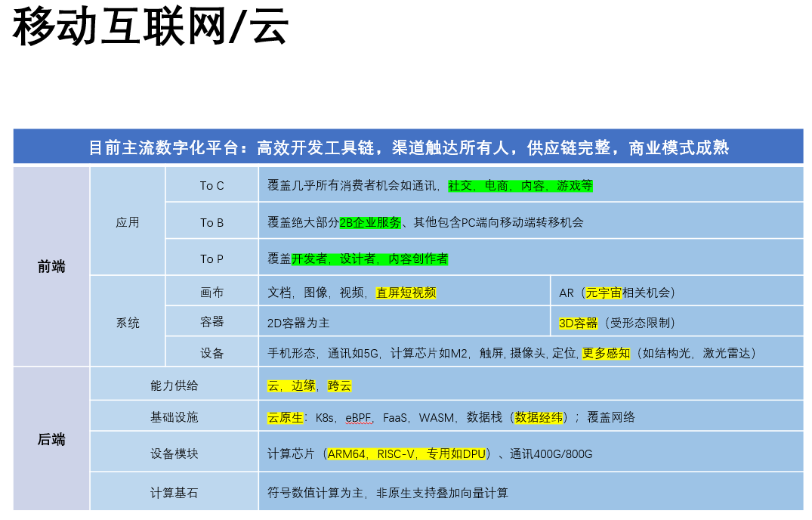
Task: Click the highlighted 元宇宙 text in AR cell
Action: [603, 292]
